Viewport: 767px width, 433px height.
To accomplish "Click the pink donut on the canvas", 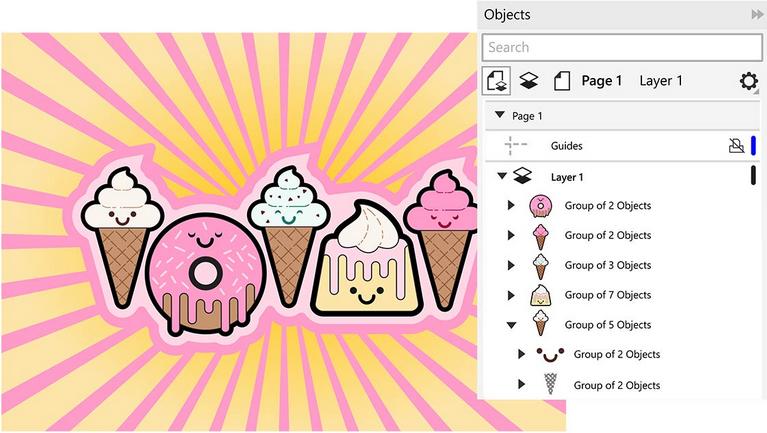I will 205,274.
